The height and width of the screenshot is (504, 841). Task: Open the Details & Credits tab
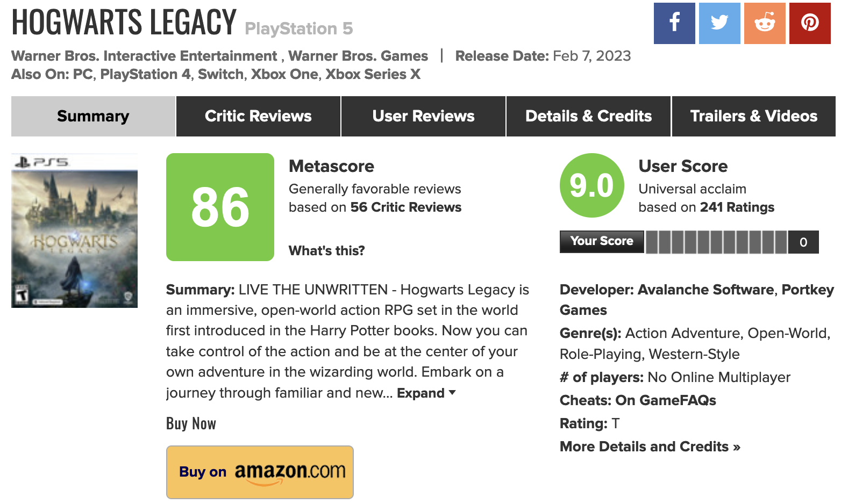pyautogui.click(x=588, y=116)
